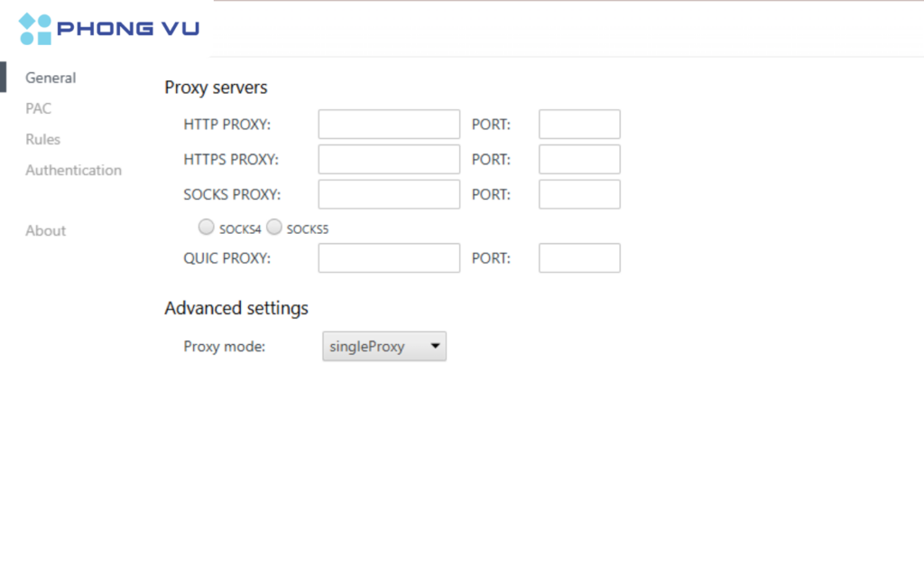Open the Proxy mode dropdown
The image size is (924, 578).
pos(383,346)
